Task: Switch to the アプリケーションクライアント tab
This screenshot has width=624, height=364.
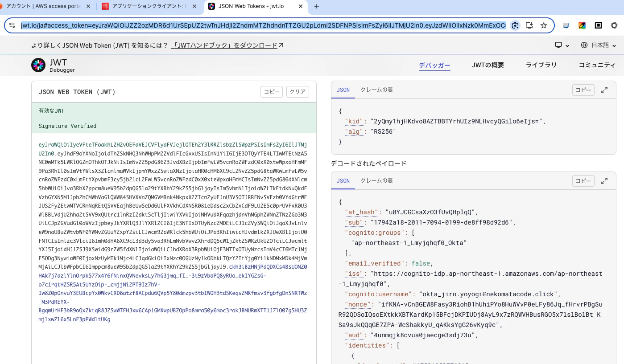Action: (x=149, y=6)
